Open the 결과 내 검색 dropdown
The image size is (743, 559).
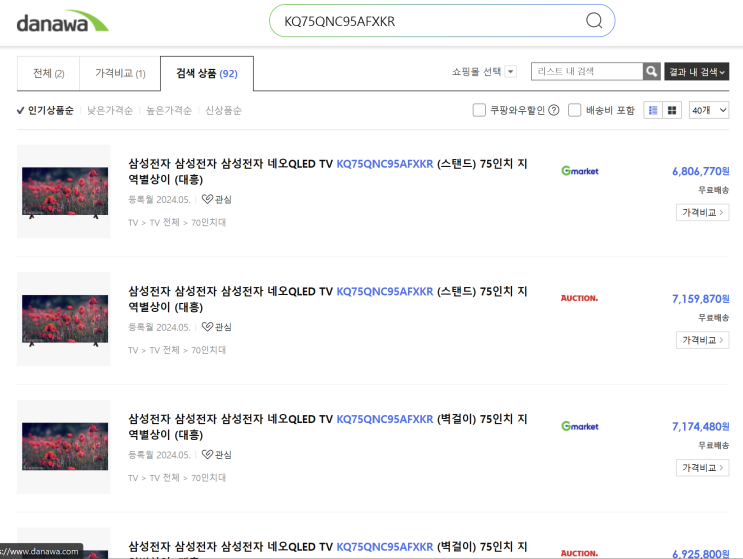(x=697, y=72)
